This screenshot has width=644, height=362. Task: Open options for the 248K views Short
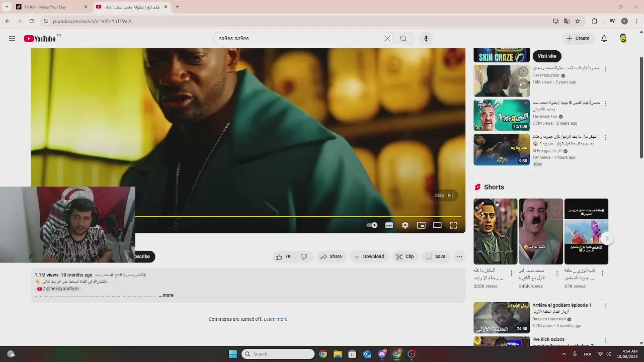coord(557,273)
